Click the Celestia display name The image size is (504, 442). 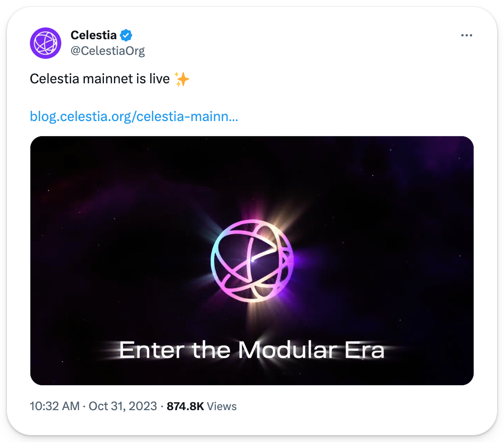(x=94, y=35)
